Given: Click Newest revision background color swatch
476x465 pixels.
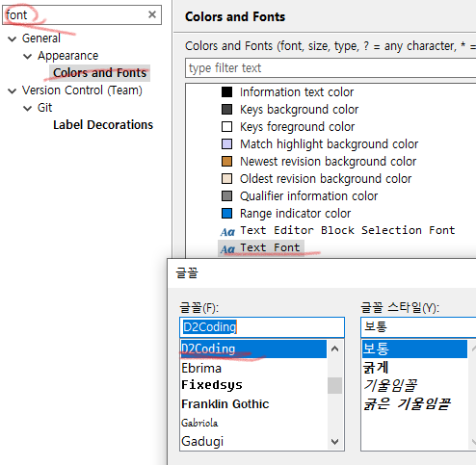Looking at the screenshot, I should click(x=226, y=162).
